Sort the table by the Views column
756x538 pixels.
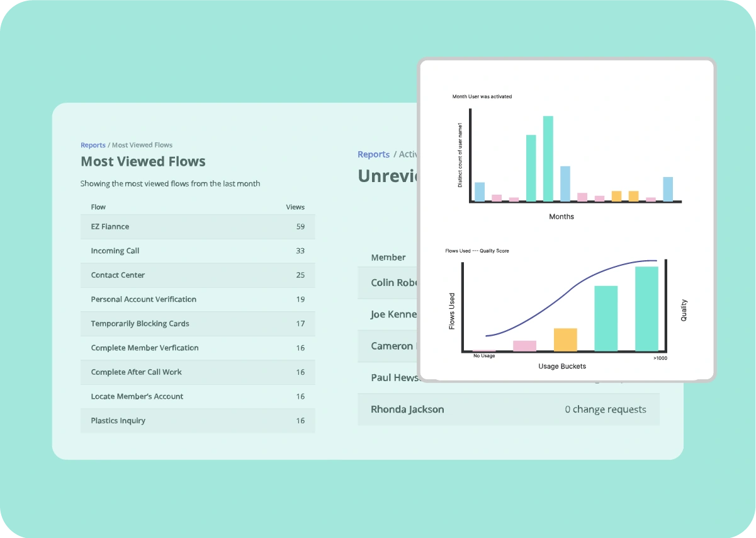[x=295, y=207]
